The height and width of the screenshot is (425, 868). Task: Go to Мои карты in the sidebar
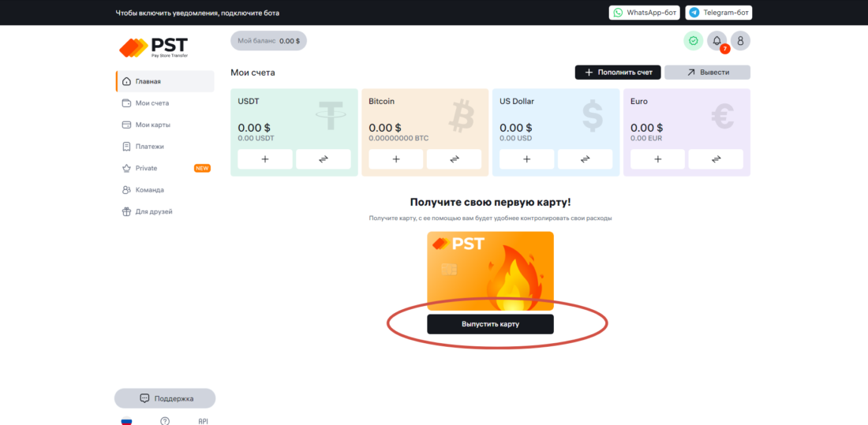pos(165,125)
